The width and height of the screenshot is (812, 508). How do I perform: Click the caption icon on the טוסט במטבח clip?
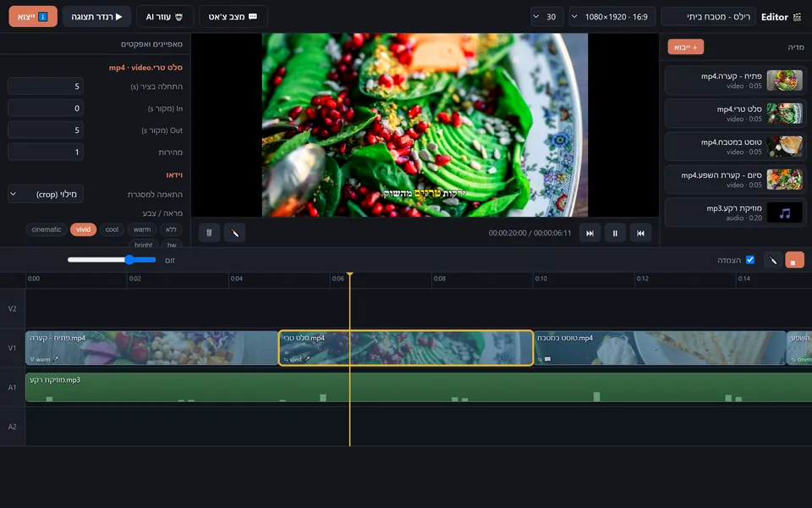pyautogui.click(x=548, y=359)
